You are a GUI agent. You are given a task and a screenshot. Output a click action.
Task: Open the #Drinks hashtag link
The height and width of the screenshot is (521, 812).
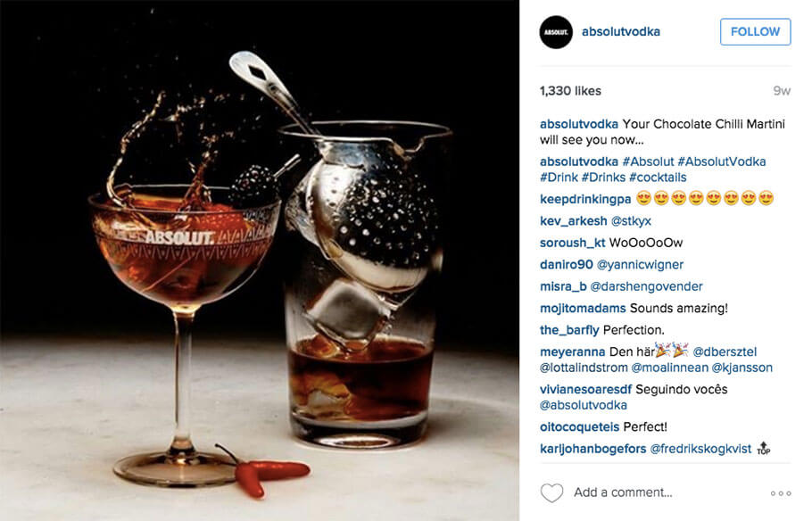pos(603,178)
